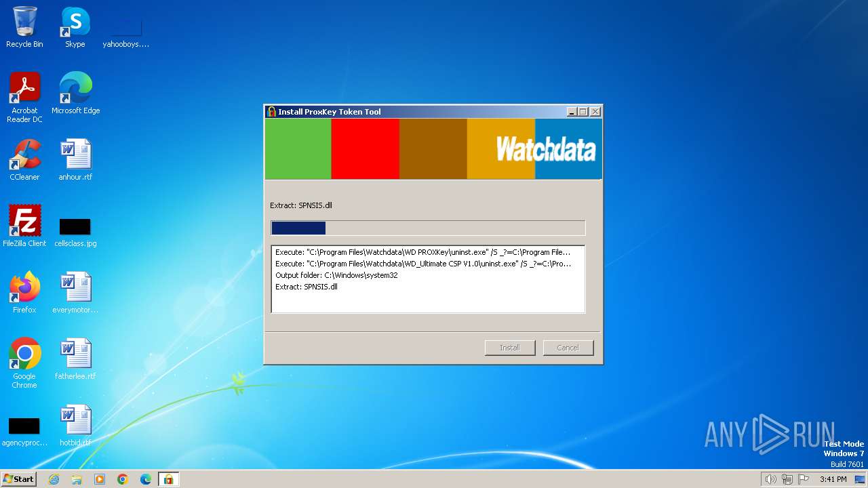Click the disabled Install button
The width and height of the screenshot is (868, 488).
[x=510, y=348]
